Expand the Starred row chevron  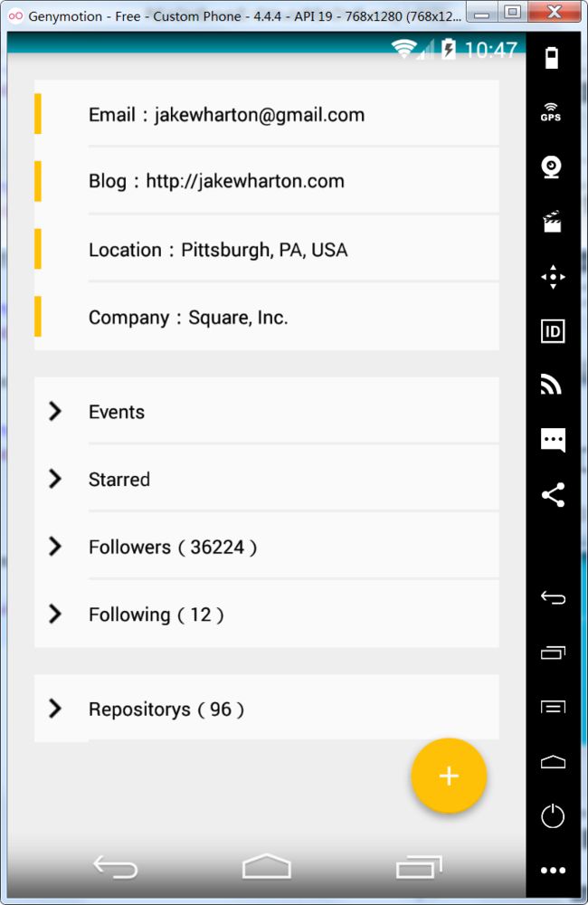pyautogui.click(x=55, y=479)
